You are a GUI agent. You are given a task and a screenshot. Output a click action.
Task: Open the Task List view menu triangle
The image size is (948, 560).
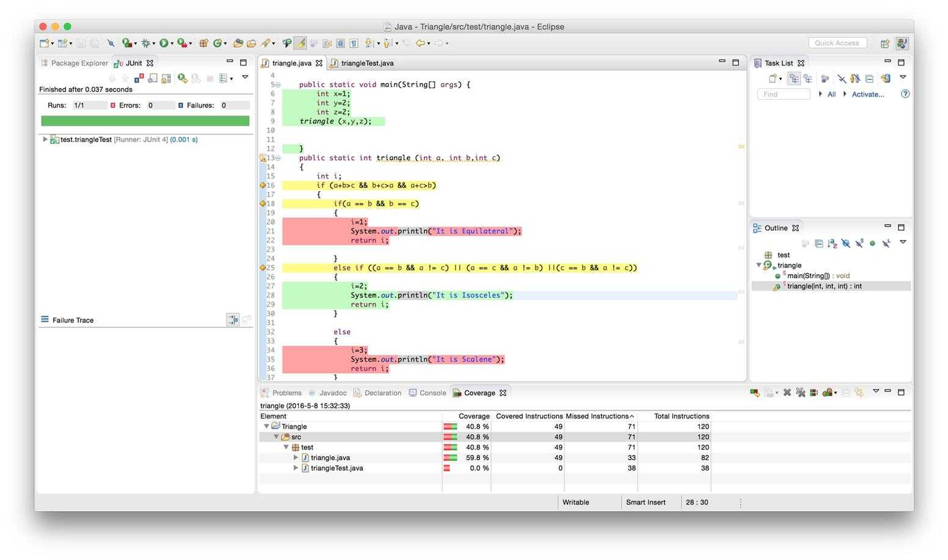[x=903, y=77]
